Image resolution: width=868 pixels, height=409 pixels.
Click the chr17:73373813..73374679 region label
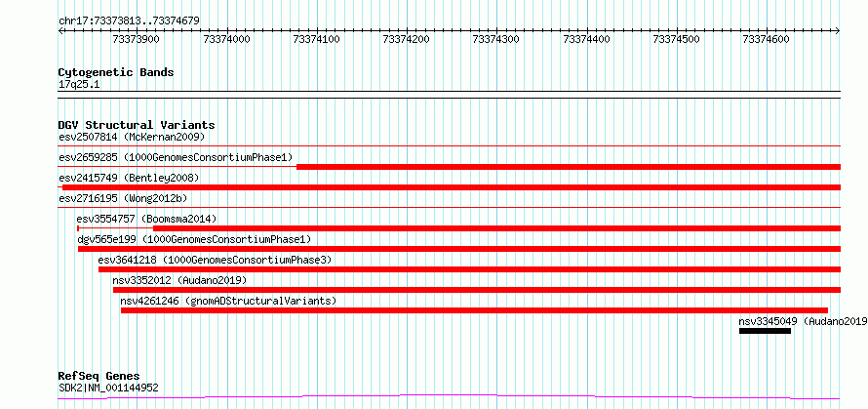[x=129, y=21]
